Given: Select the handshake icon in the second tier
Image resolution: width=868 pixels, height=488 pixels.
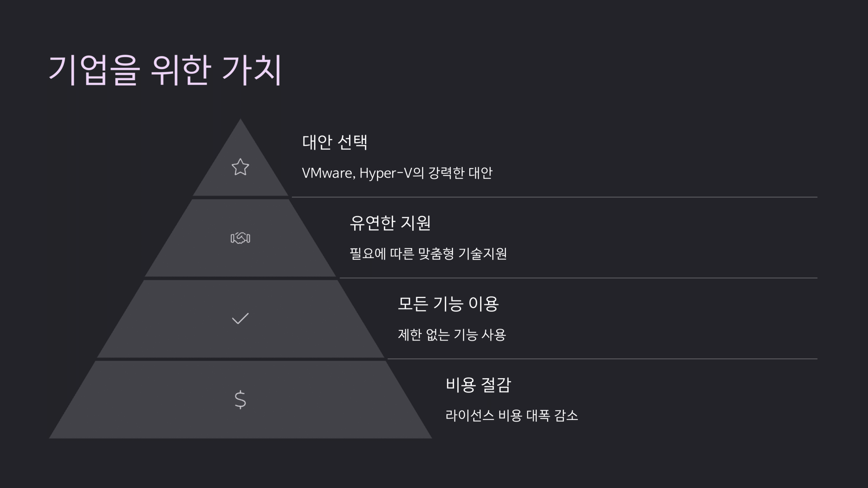Looking at the screenshot, I should (240, 238).
